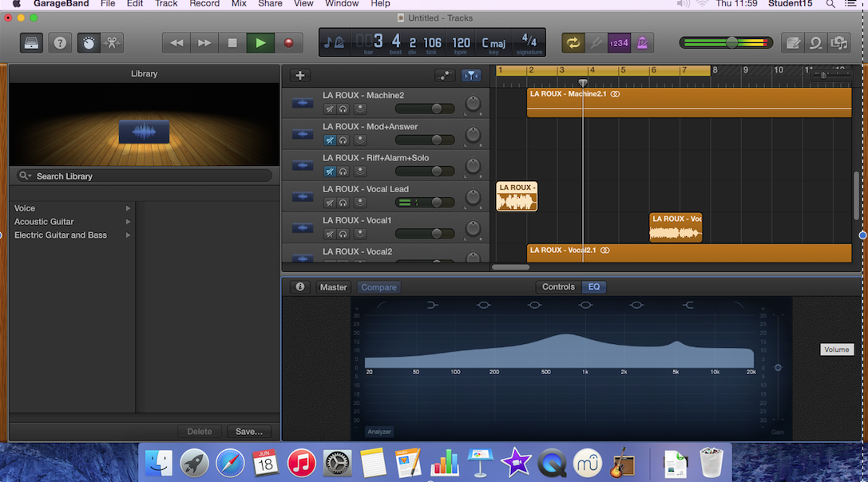868x482 pixels.
Task: Click the Save button in the Library panel
Action: tap(248, 431)
